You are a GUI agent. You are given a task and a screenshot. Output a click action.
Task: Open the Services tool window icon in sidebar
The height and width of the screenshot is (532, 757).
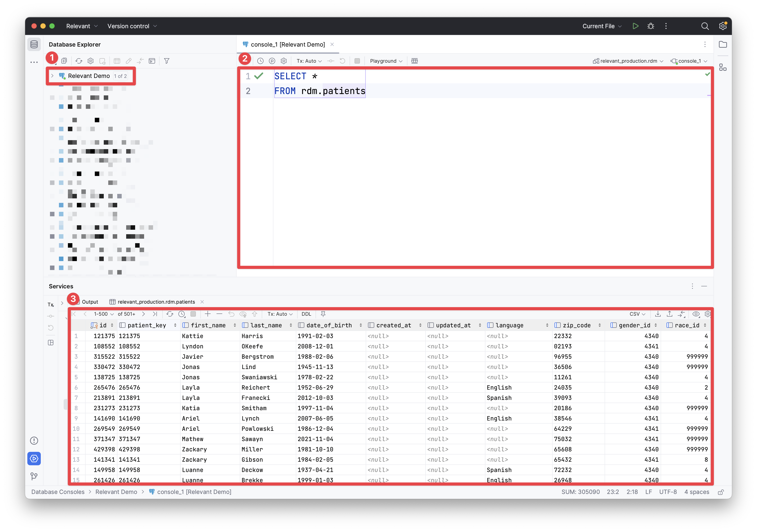34,458
